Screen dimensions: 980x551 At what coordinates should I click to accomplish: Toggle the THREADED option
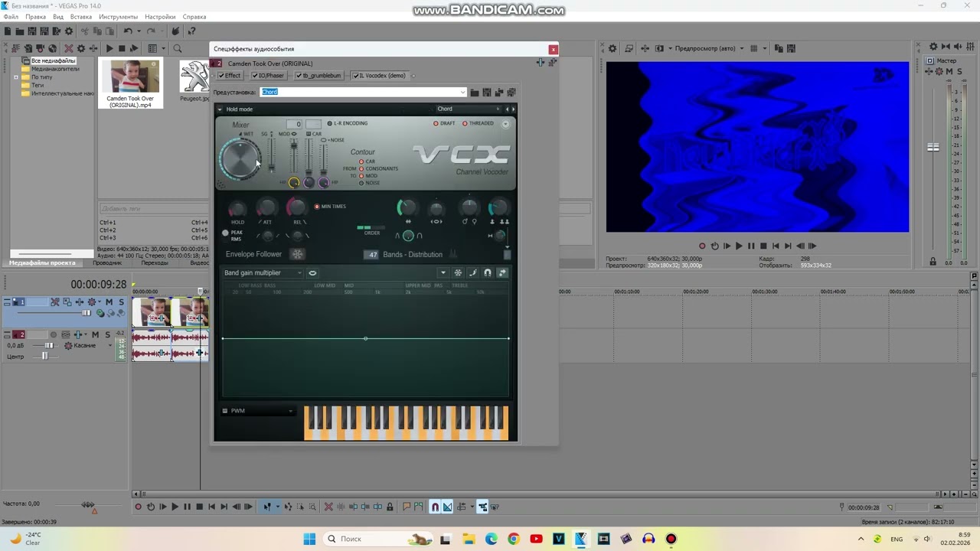pos(478,123)
